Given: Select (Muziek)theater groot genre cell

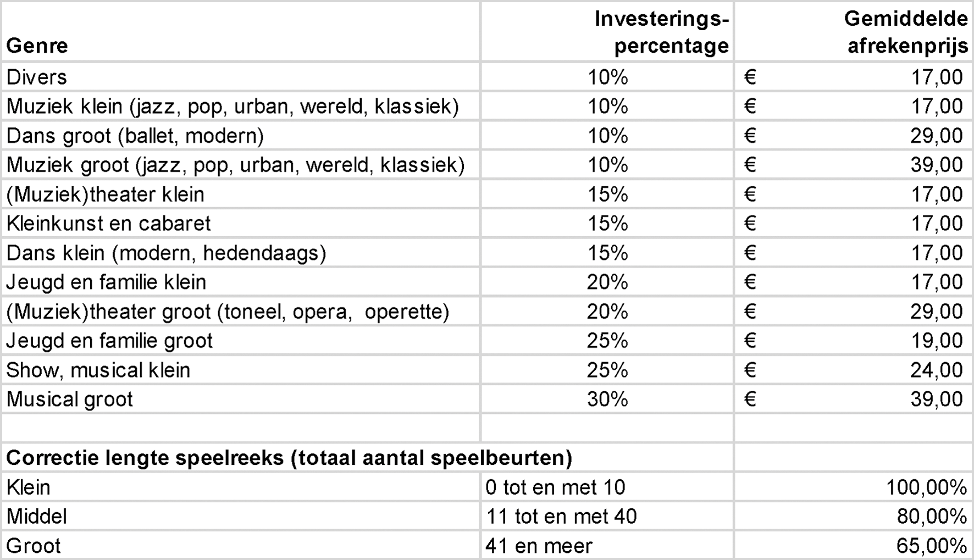Looking at the screenshot, I should point(228,312).
